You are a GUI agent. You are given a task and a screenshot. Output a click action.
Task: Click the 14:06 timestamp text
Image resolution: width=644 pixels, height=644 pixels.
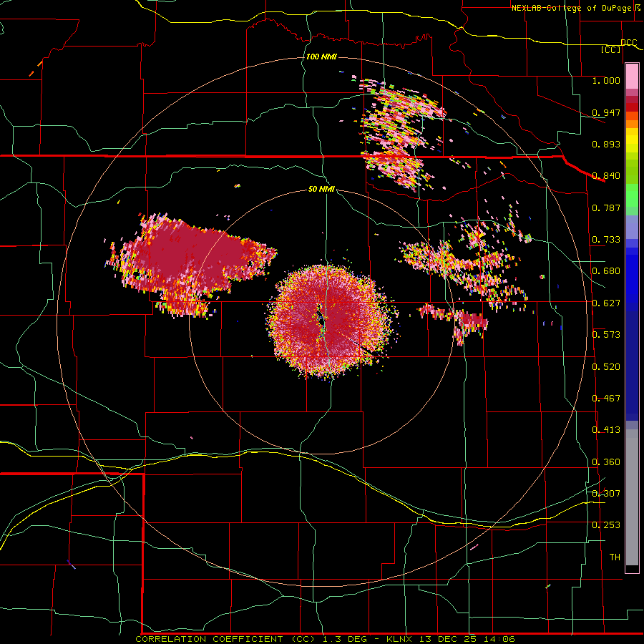point(499,639)
